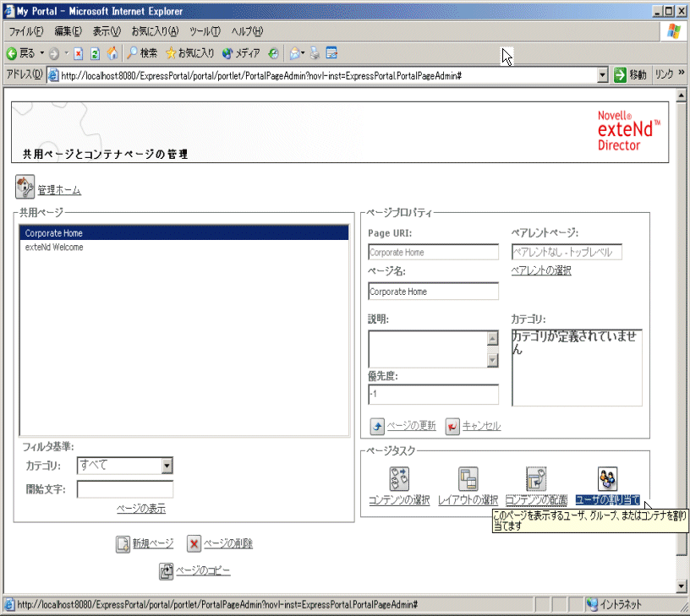Click the Starting text (開始文字) filter field
The height and width of the screenshot is (616, 690).
click(125, 489)
